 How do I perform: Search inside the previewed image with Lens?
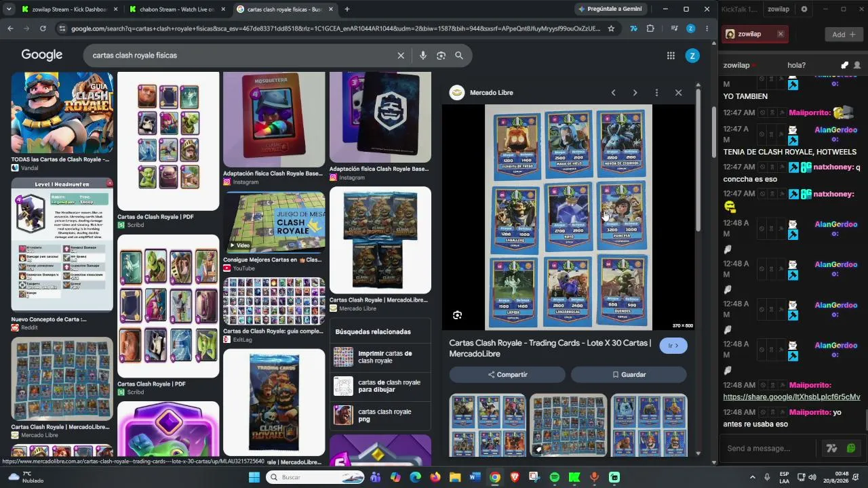point(458,315)
